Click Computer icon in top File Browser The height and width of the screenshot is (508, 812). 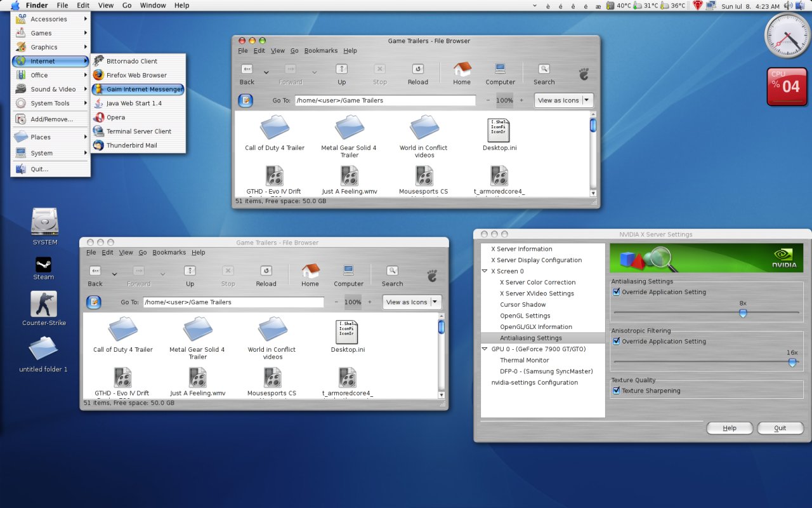(x=500, y=74)
